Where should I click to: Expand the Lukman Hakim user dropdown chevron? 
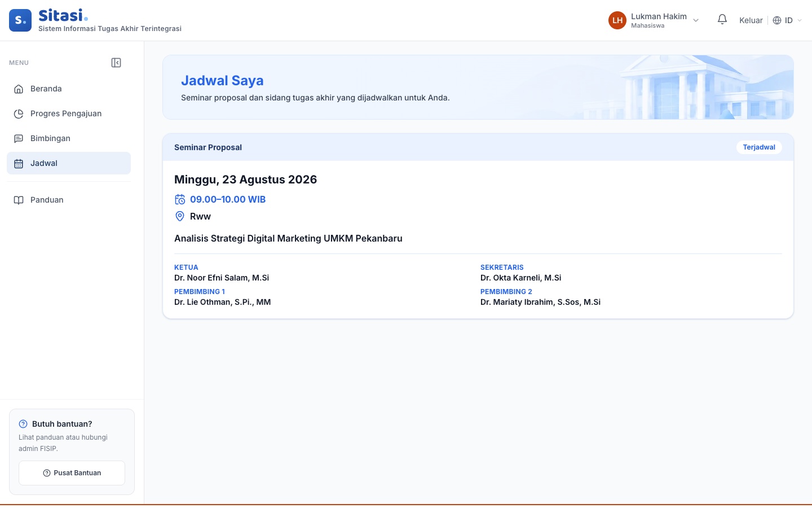point(696,20)
